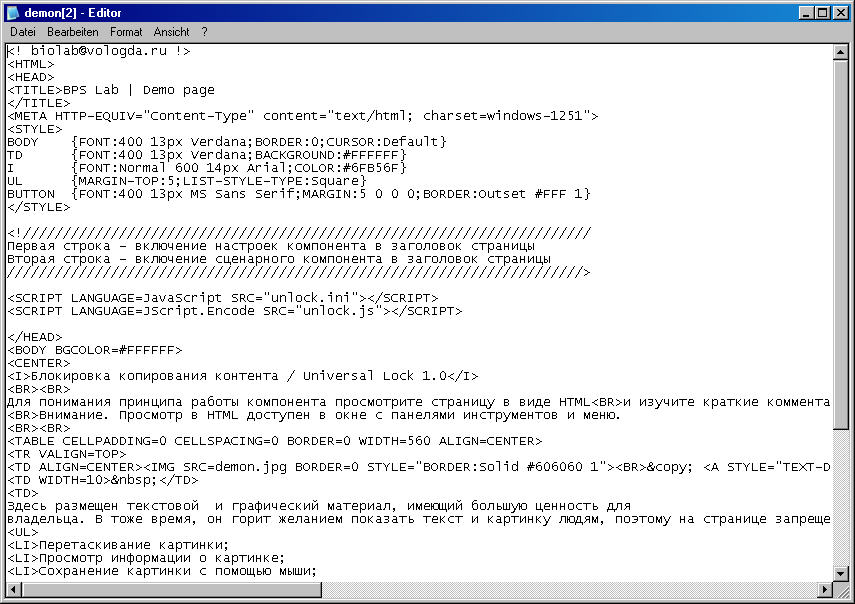Open the Datei menu
Screen dimensions: 855x604
tap(23, 32)
